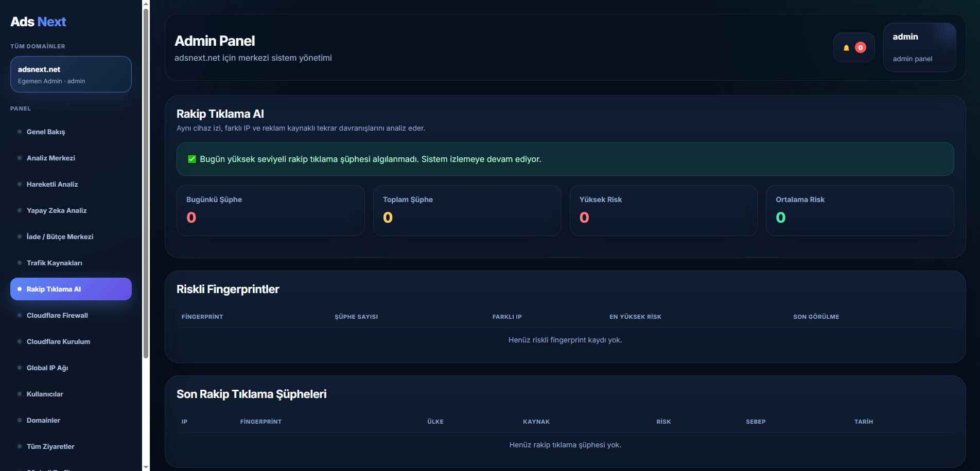Click the FARKLI IP column header
980x471 pixels.
[507, 317]
